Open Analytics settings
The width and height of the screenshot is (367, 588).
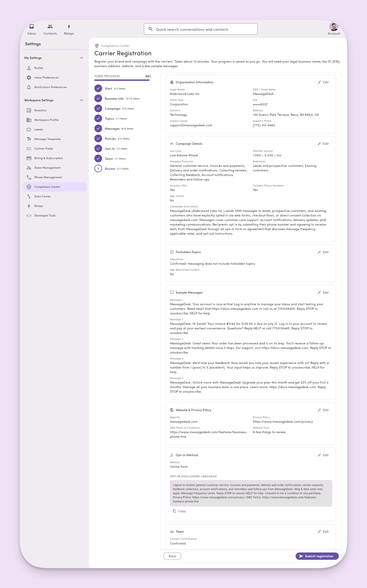click(x=54, y=110)
